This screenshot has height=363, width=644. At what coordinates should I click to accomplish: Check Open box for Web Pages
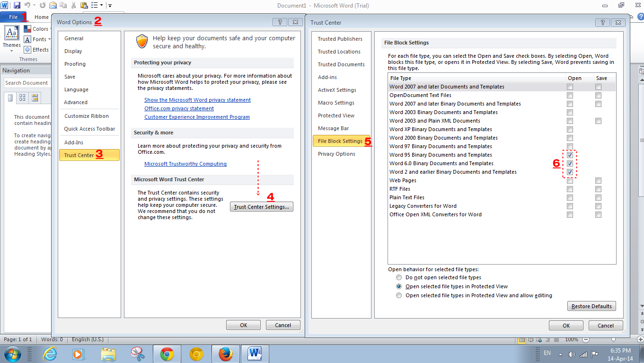(570, 180)
